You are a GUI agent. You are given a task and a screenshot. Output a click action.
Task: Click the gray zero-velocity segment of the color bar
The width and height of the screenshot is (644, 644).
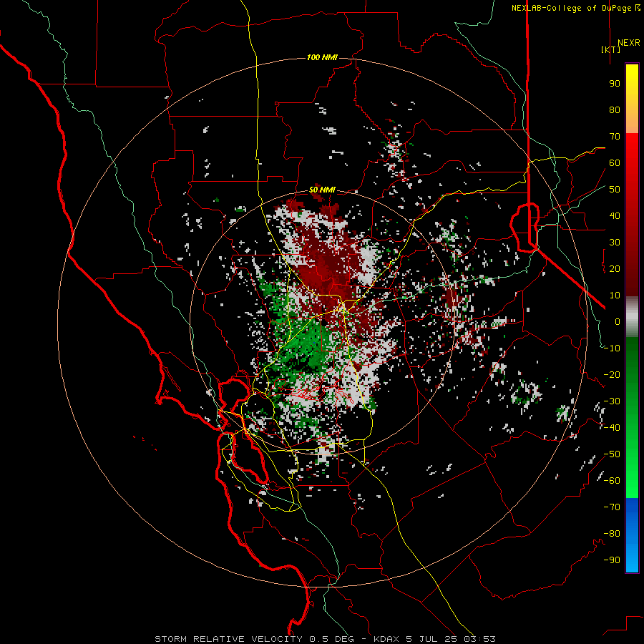(632, 317)
